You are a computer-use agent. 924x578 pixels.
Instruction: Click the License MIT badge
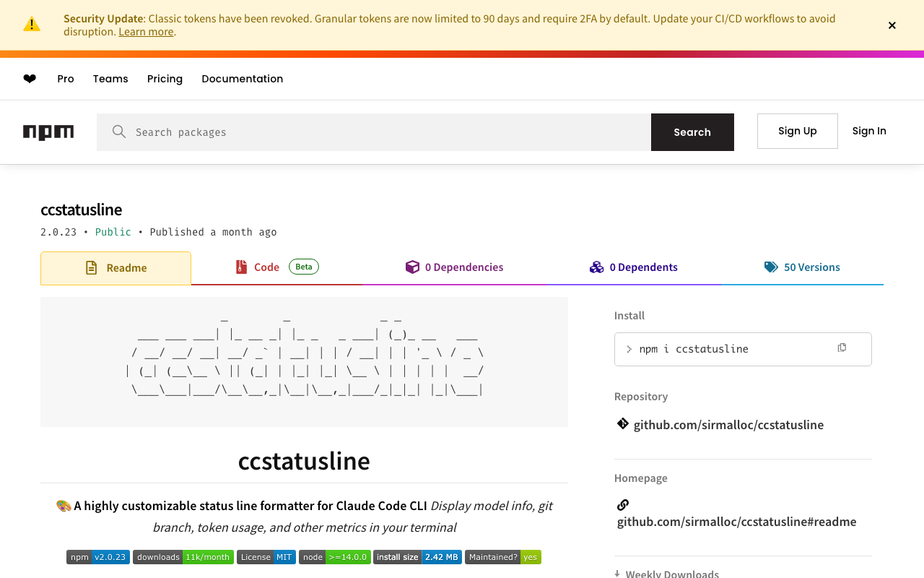(266, 557)
